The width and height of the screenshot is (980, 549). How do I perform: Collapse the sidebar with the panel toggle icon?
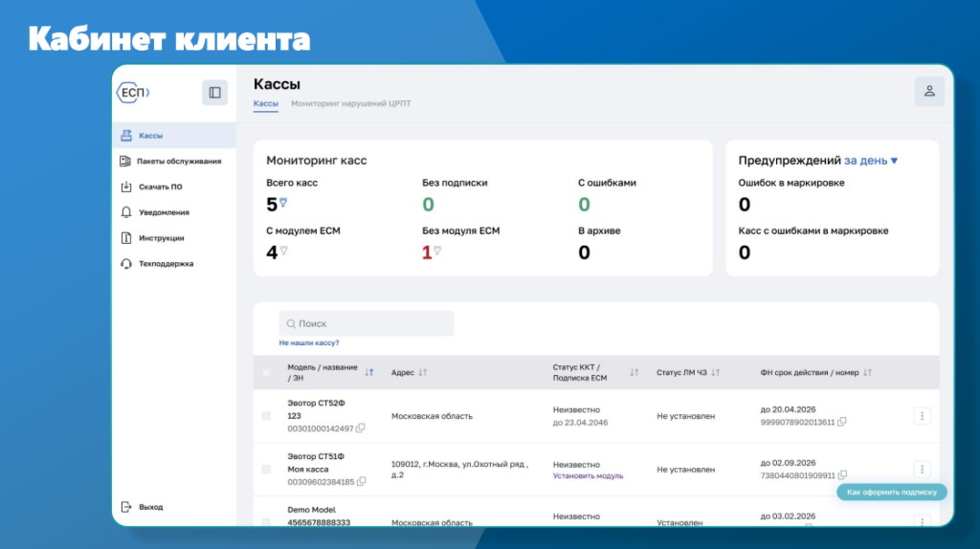tap(214, 93)
